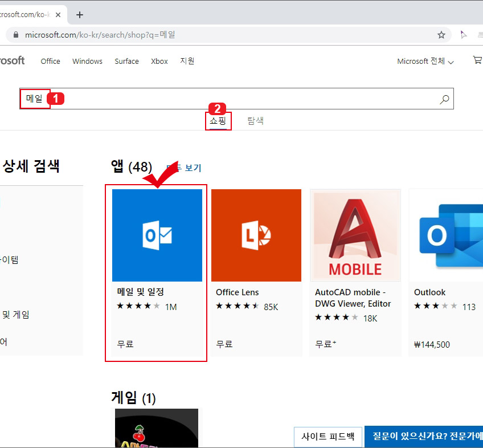Image resolution: width=483 pixels, height=448 pixels.
Task: Open the Xbox navigation link
Action: (159, 61)
